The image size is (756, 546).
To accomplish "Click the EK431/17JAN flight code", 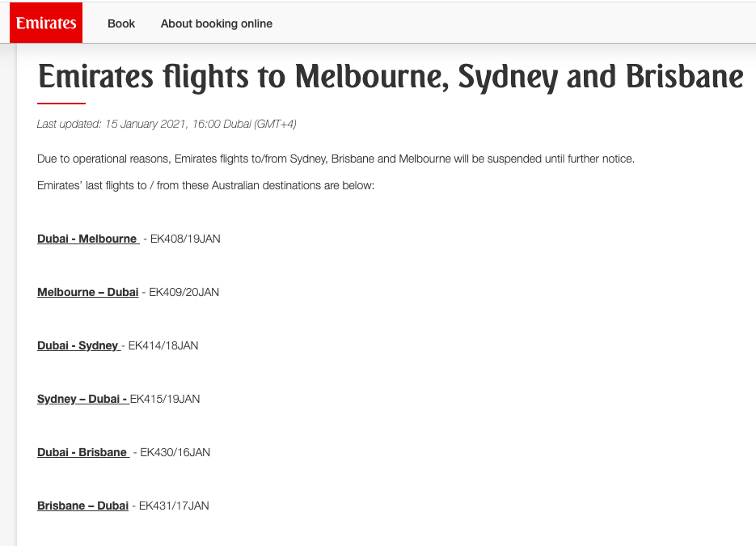I will tap(174, 506).
